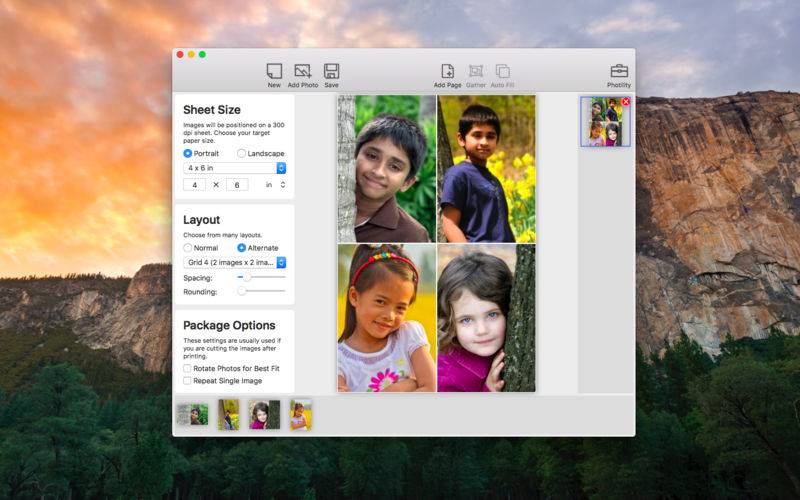800x500 pixels.
Task: Choose the Alternate layout radio button
Action: coord(242,247)
